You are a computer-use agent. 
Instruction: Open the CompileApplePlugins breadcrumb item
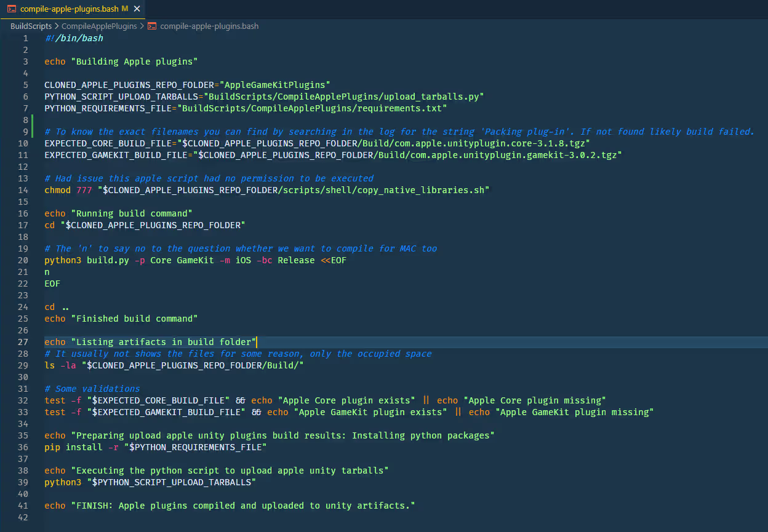(x=98, y=26)
